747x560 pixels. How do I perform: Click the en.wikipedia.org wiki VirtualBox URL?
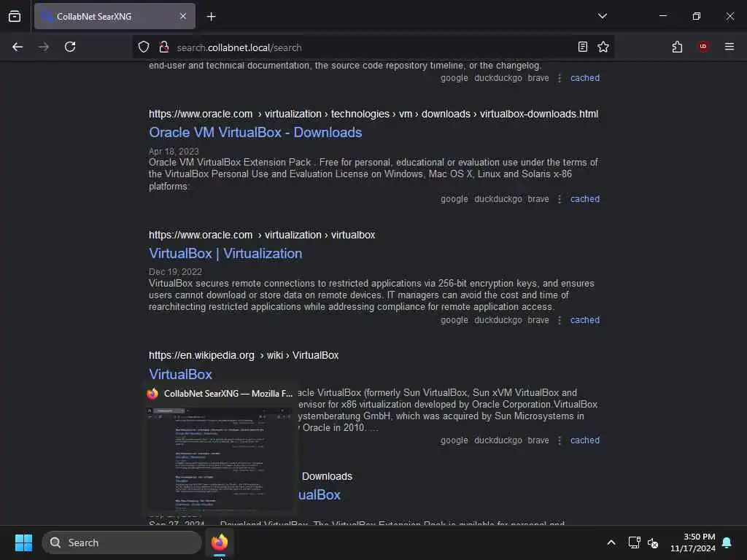[244, 356]
